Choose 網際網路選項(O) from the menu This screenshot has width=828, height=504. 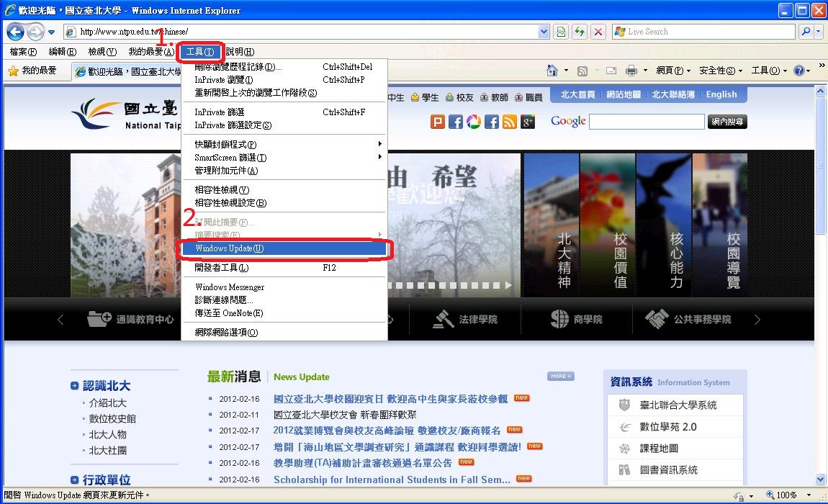click(x=284, y=333)
